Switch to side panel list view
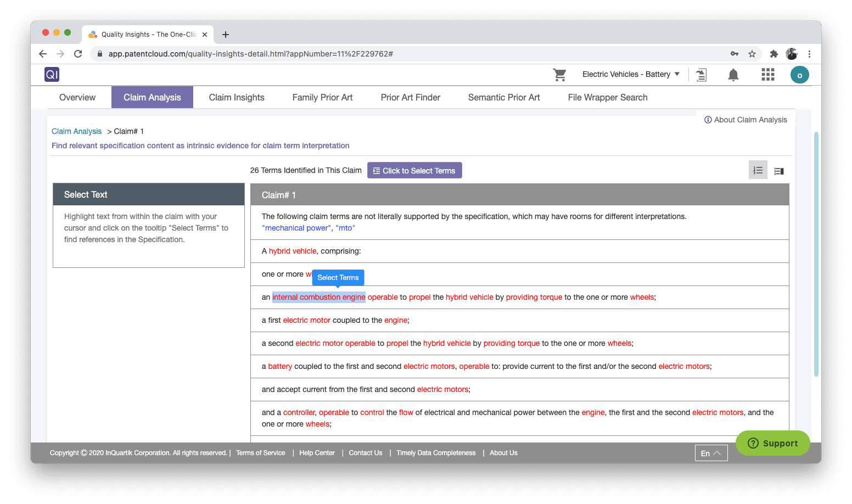 click(x=779, y=171)
